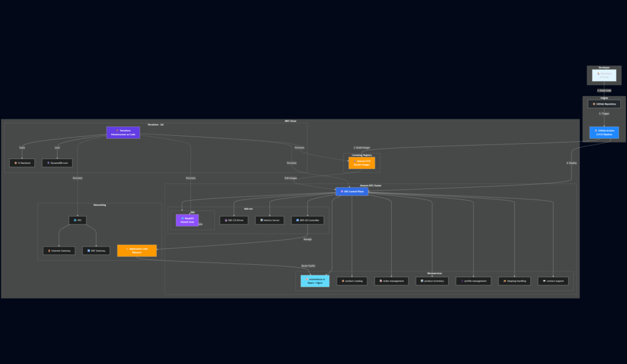The image size is (627, 364).
Task: Select the EBS CSI Driver add-on
Action: 234,220
